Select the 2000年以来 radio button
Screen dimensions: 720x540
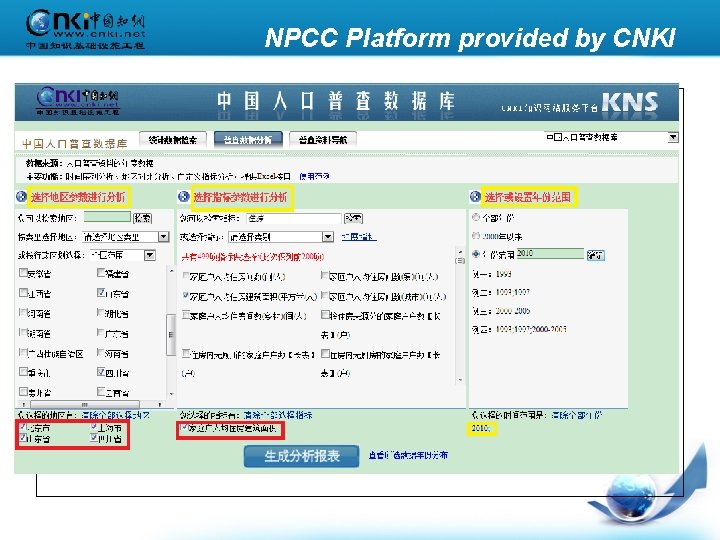point(476,236)
